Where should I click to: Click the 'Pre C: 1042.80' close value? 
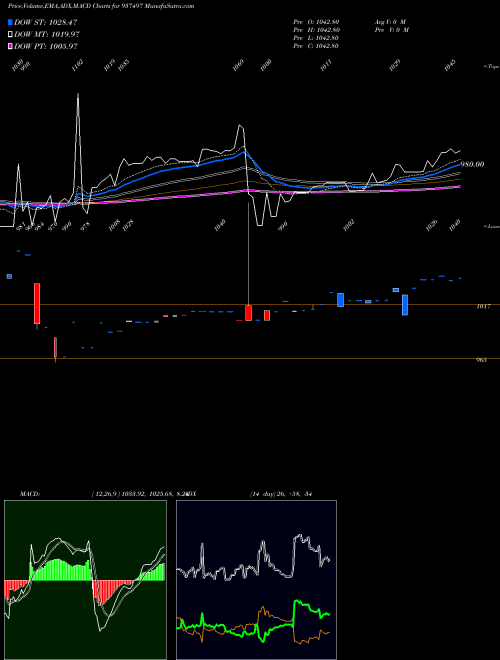point(316,46)
